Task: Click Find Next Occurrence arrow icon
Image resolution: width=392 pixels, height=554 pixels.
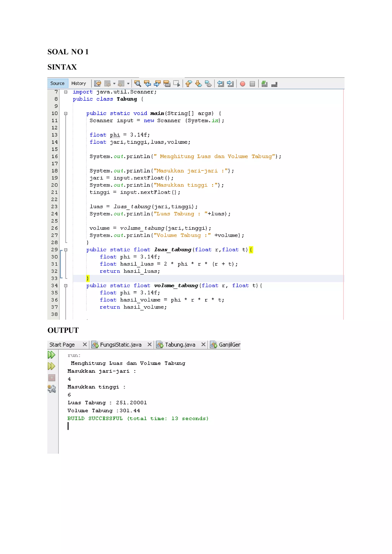Action: click(x=157, y=84)
